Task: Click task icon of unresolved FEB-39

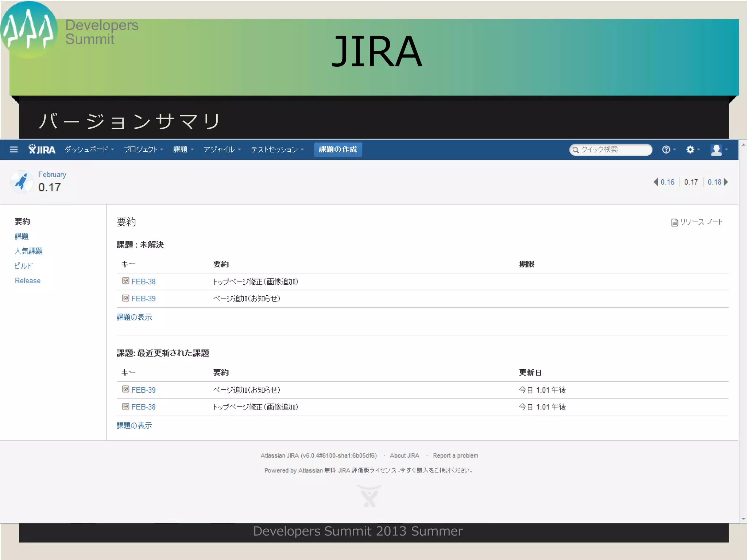Action: pos(125,298)
